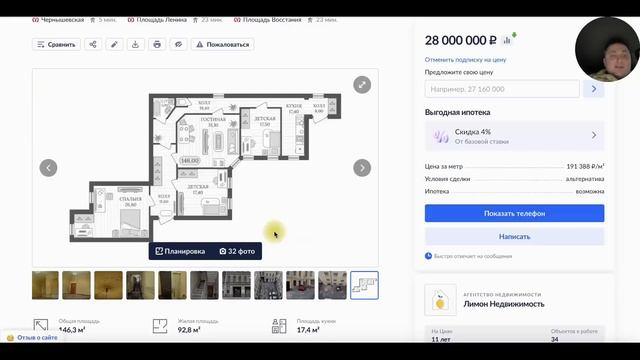The width and height of the screenshot is (640, 360).
Task: Open the ninth courtyard with cars thumbnail
Action: (300, 285)
